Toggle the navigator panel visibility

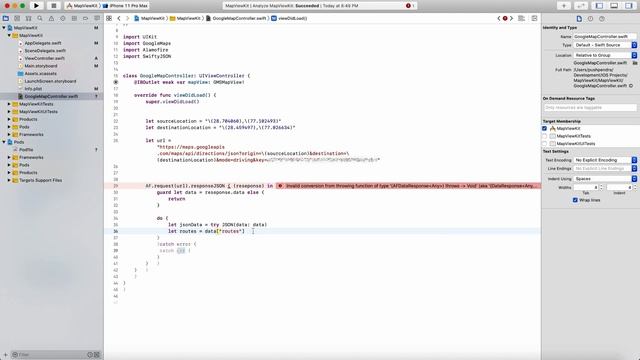click(x=599, y=6)
